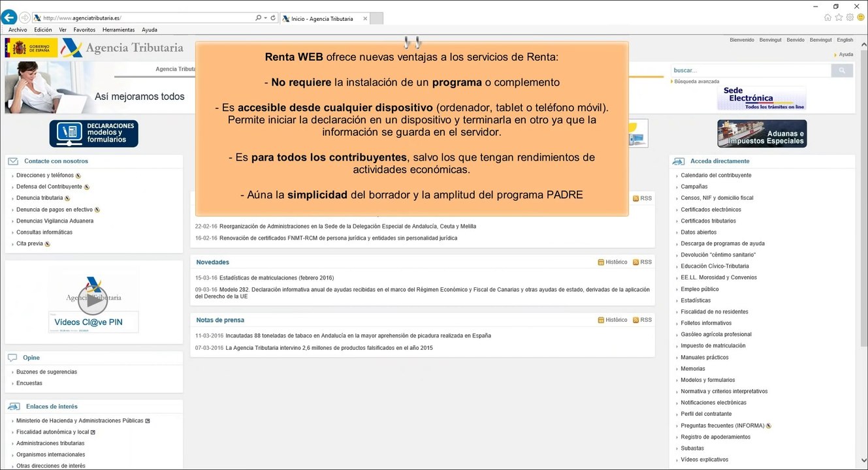Open the browser Tools gear icon

click(850, 18)
